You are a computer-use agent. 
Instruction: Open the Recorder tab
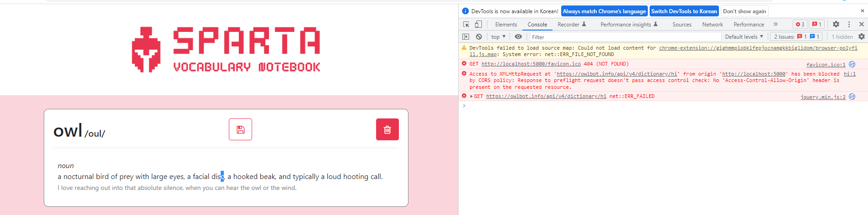(572, 25)
